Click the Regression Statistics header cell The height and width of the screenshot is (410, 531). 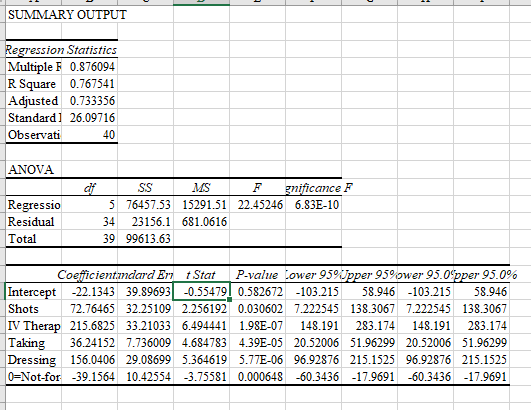pyautogui.click(x=62, y=50)
